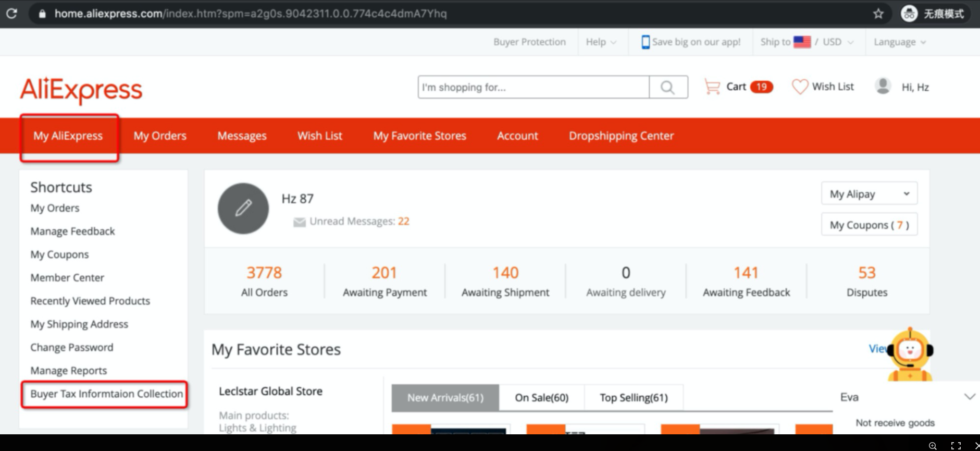
Task: Click the phone icon for app promotion
Action: click(646, 42)
